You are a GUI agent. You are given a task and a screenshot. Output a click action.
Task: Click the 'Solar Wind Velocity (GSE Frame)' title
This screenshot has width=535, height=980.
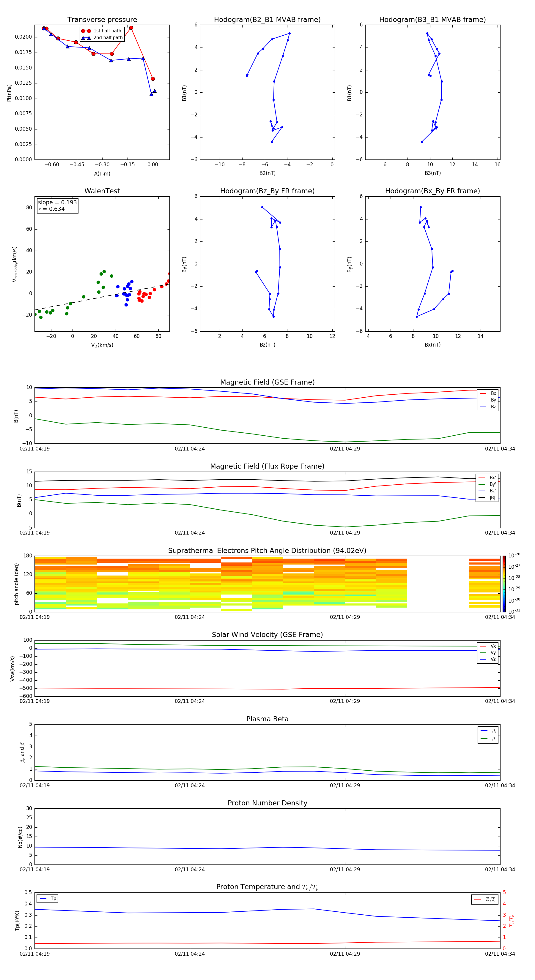pyautogui.click(x=267, y=635)
